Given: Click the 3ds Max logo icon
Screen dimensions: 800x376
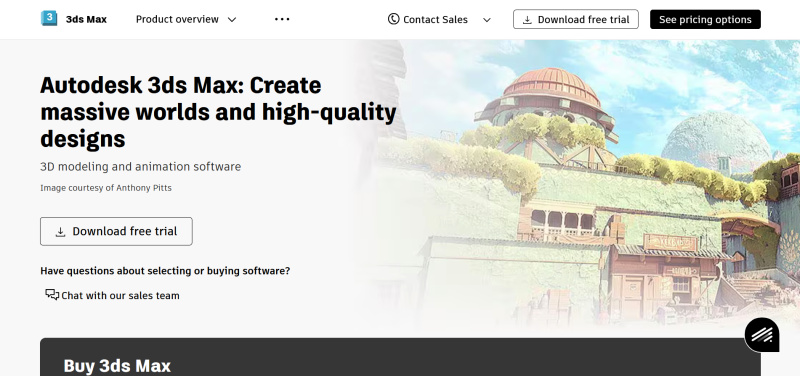Looking at the screenshot, I should 49,18.
